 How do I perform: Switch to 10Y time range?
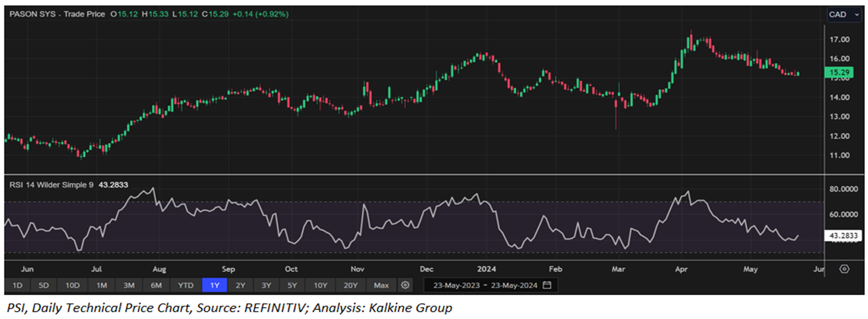tap(321, 286)
